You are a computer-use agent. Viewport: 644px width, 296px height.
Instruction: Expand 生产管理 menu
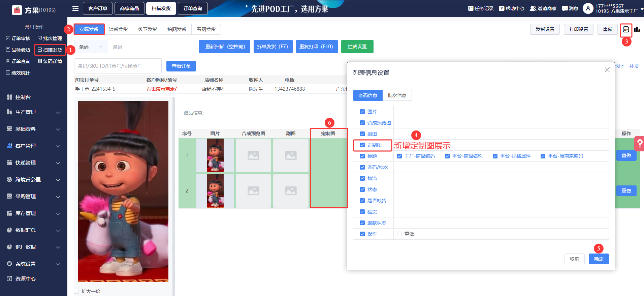34,112
